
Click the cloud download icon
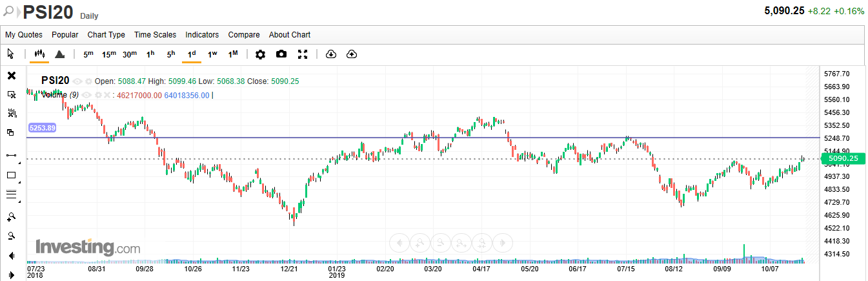tap(331, 54)
